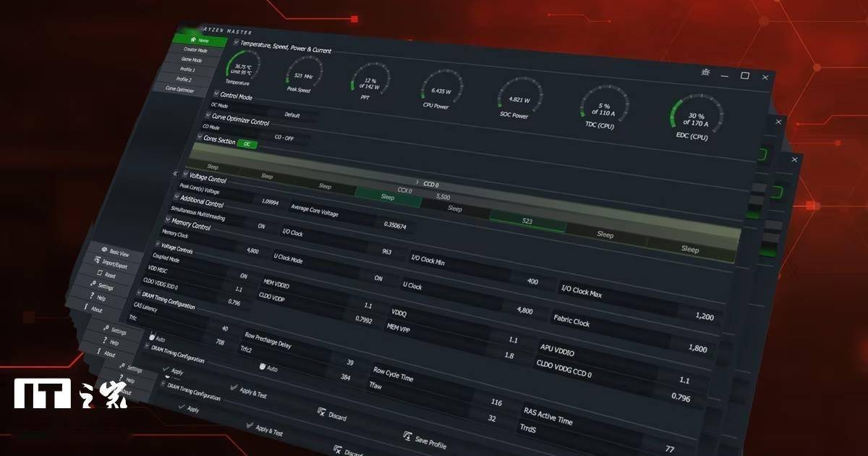Toggle the green OC button in Cores Section
Image resolution: width=868 pixels, height=456 pixels.
pos(247,143)
